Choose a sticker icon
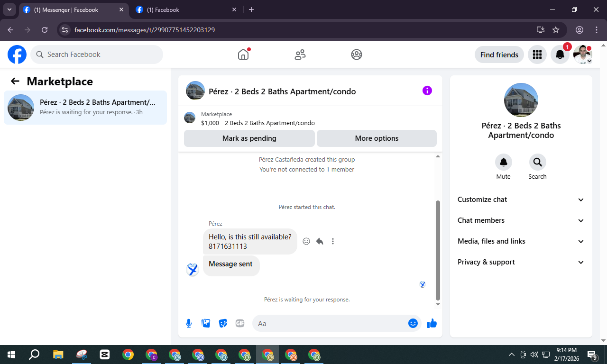The width and height of the screenshot is (607, 364). pyautogui.click(x=223, y=323)
